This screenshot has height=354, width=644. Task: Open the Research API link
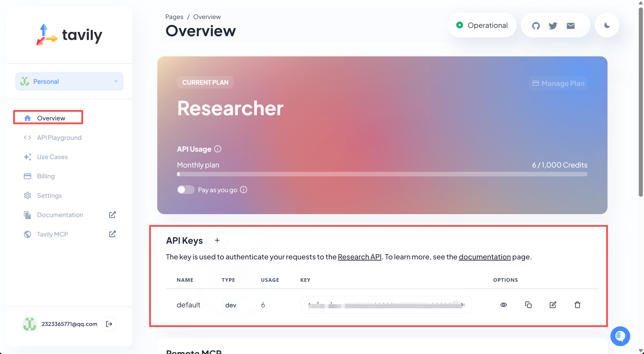pyautogui.click(x=359, y=257)
